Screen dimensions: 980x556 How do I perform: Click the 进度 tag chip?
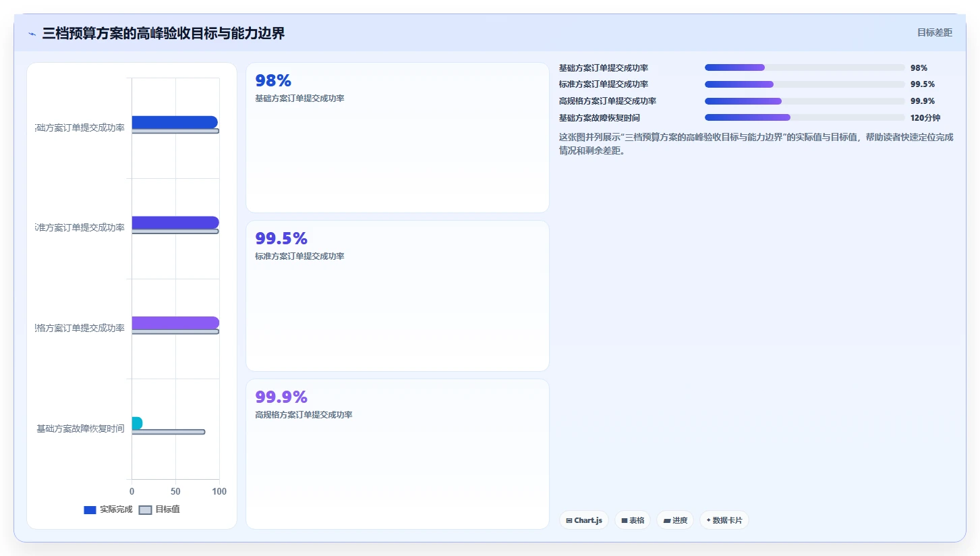tap(675, 520)
